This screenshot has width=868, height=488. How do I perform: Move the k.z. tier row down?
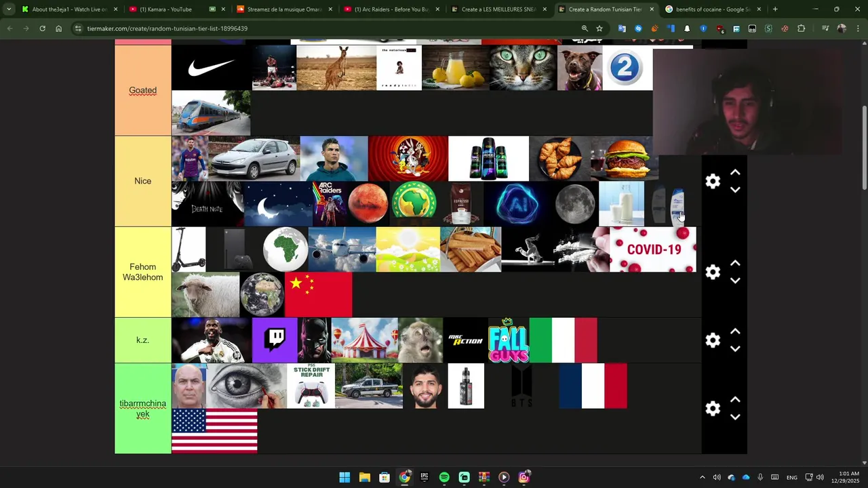[x=735, y=349]
